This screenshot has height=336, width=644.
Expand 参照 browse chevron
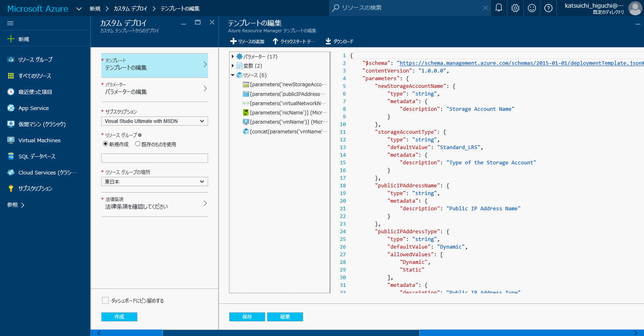pyautogui.click(x=23, y=205)
